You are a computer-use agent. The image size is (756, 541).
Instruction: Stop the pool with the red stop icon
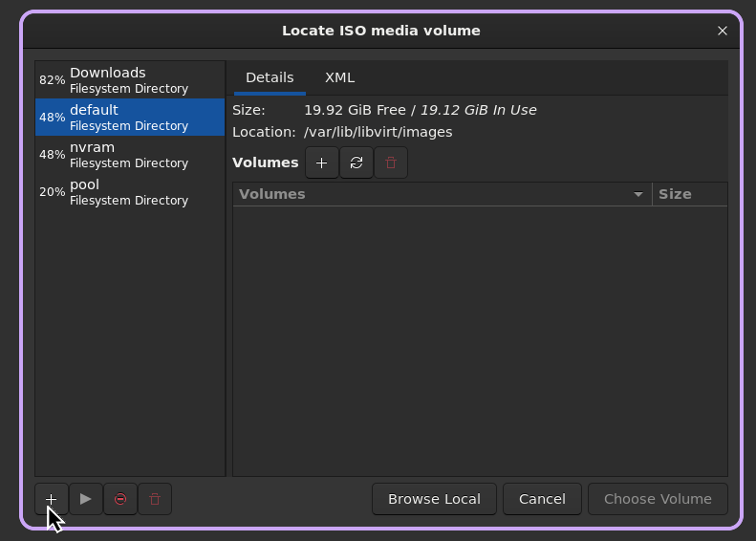point(120,499)
